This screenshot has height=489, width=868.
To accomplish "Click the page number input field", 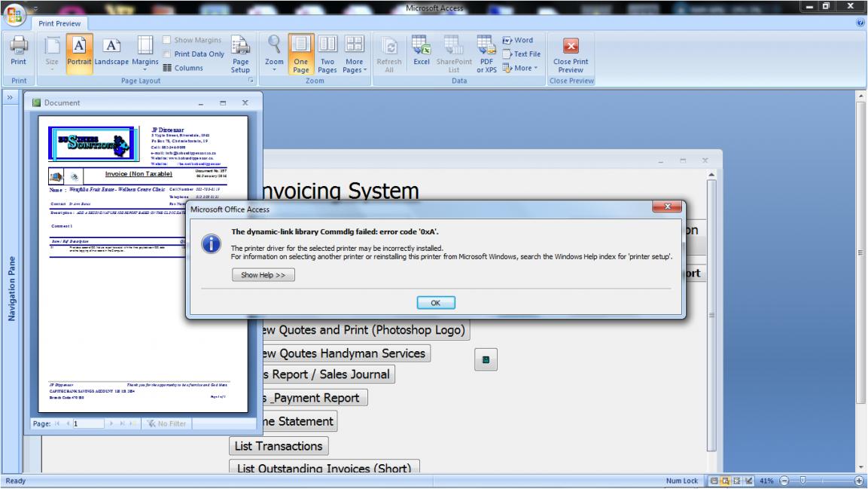I will click(88, 423).
